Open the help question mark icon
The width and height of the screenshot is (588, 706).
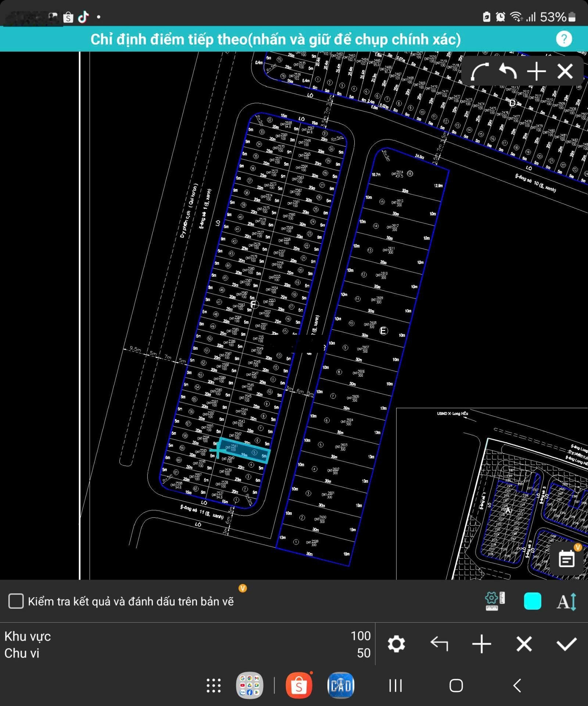[x=564, y=39]
